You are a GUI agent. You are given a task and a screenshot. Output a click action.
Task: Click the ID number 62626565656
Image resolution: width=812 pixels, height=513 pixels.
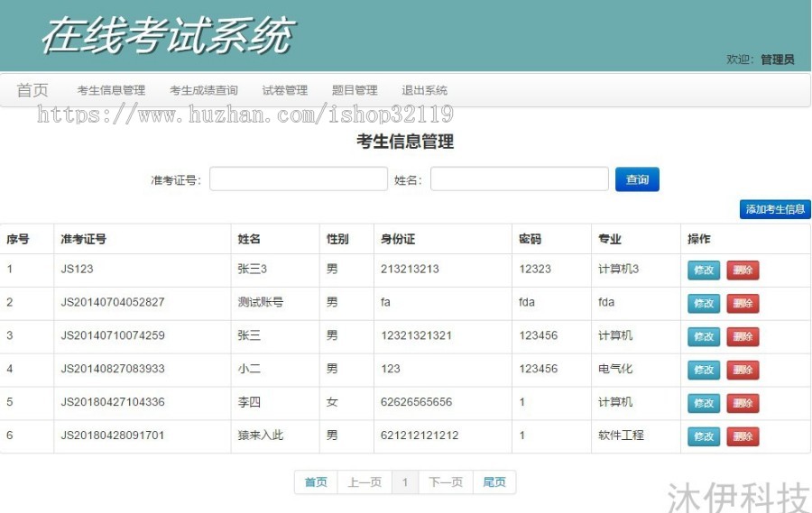416,402
